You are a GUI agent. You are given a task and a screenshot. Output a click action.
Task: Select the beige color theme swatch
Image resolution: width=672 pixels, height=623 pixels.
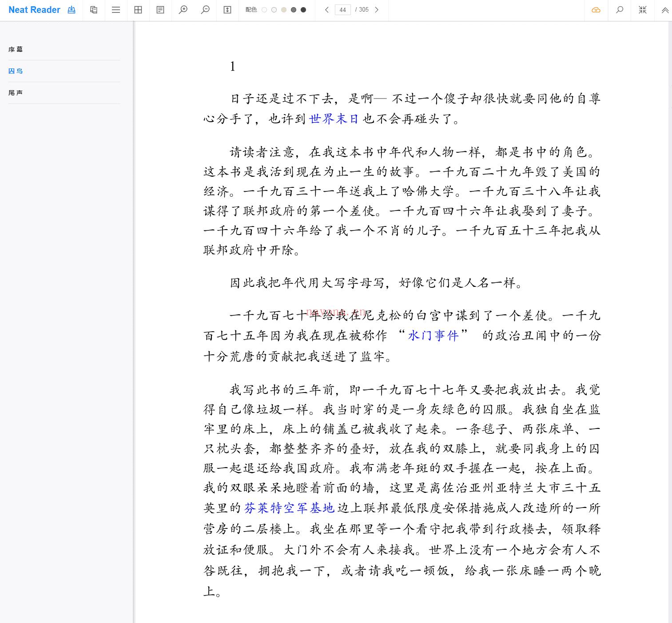tap(284, 10)
